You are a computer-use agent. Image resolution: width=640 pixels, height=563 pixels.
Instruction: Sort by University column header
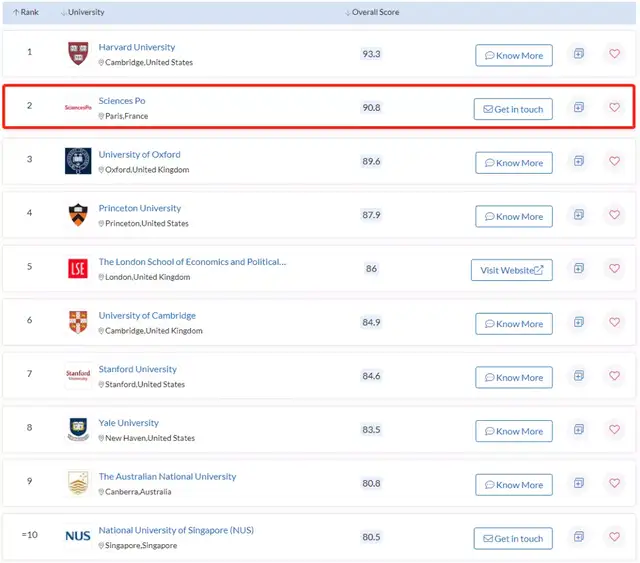(x=83, y=12)
